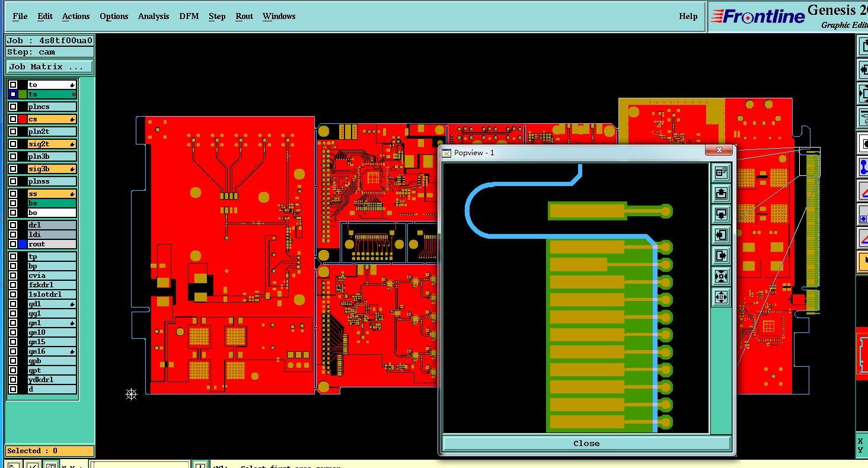Select the 'pln2t' layer name

point(52,132)
